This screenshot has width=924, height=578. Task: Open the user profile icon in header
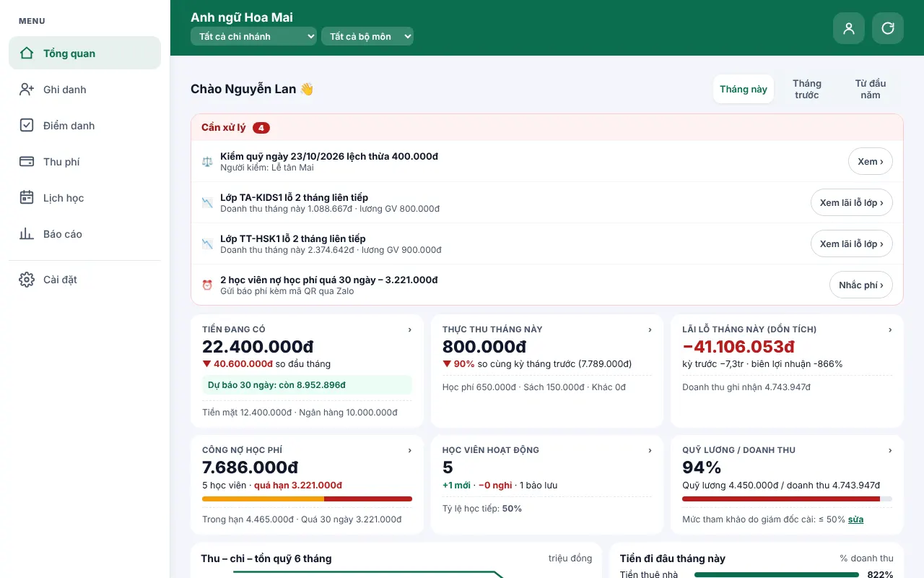(849, 28)
